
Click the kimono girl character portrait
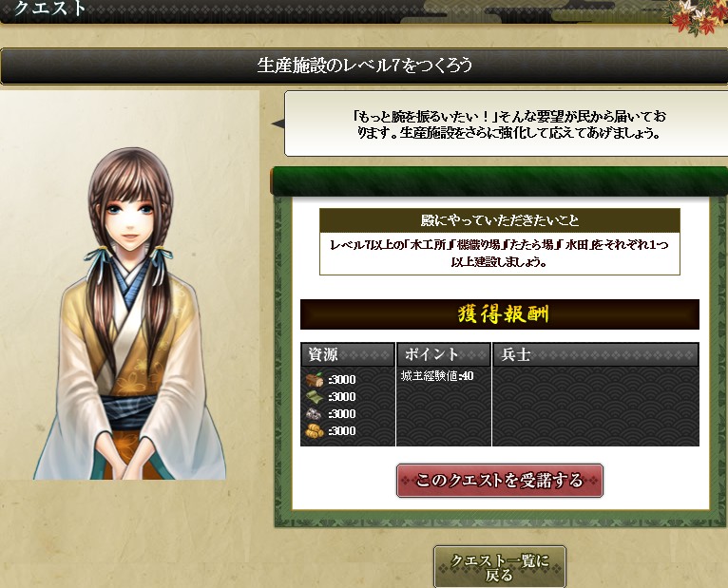(129, 313)
